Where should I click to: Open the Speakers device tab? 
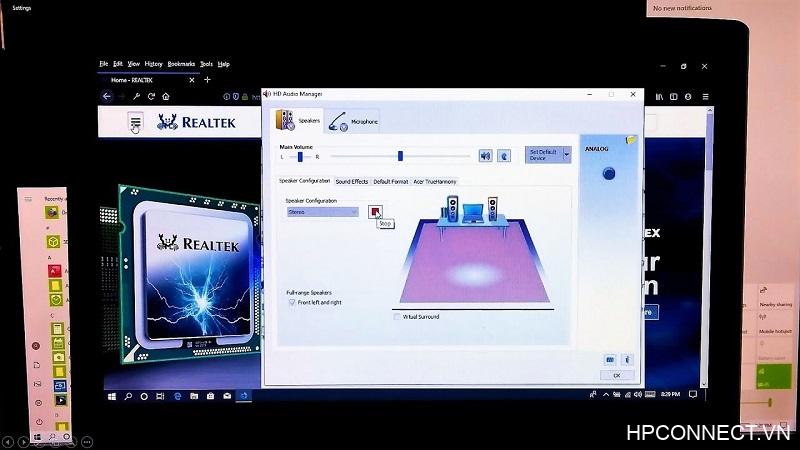[299, 120]
